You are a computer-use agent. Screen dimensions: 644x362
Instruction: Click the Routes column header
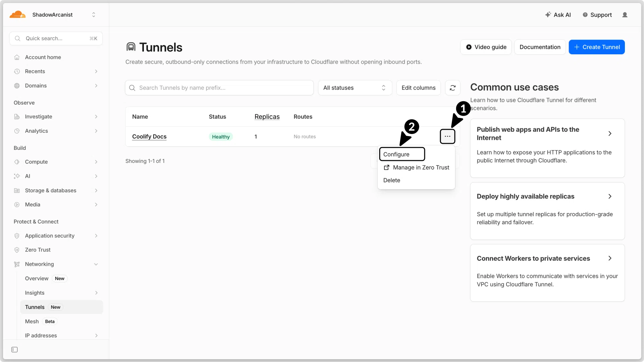[x=303, y=117]
